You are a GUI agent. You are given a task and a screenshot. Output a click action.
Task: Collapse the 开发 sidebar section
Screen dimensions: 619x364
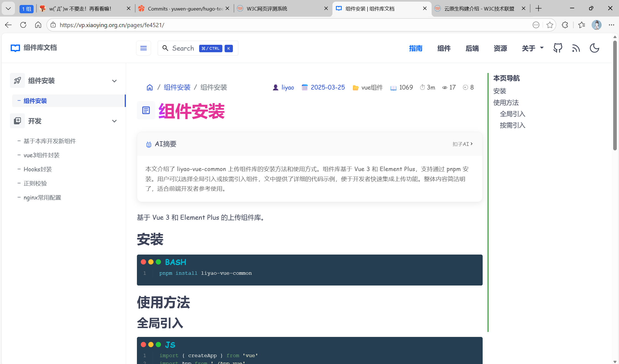pyautogui.click(x=114, y=121)
